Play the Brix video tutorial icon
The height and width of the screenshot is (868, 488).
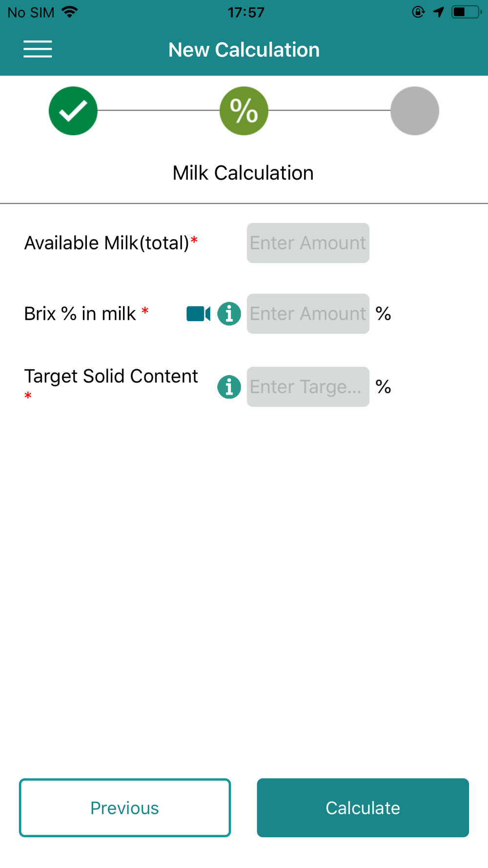click(199, 313)
